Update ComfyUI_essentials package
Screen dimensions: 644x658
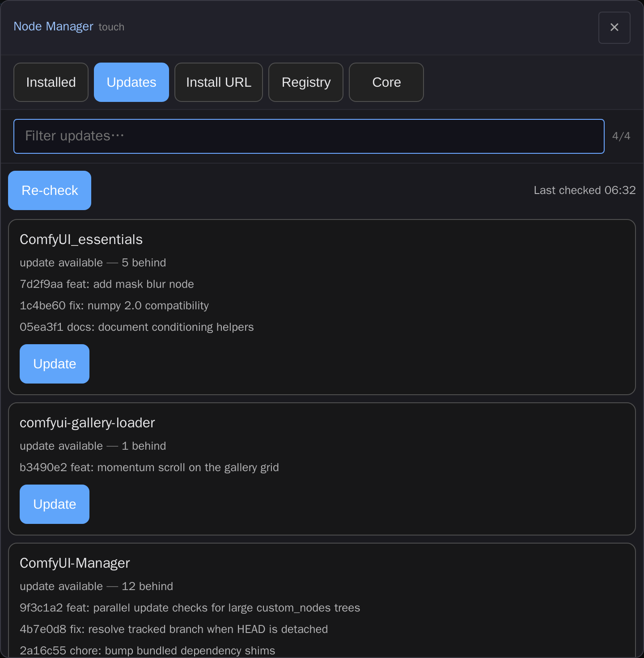pyautogui.click(x=55, y=364)
